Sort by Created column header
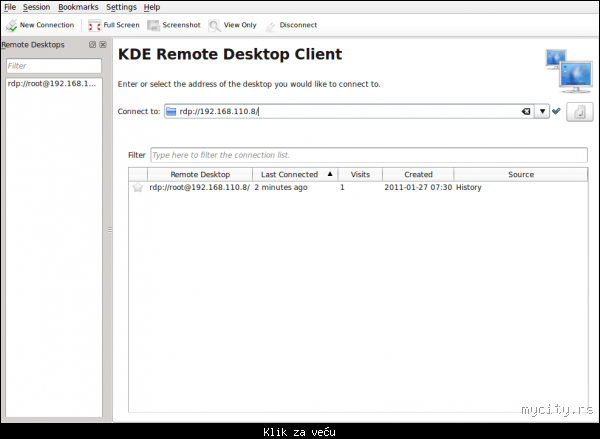This screenshot has width=600, height=439. [x=418, y=175]
